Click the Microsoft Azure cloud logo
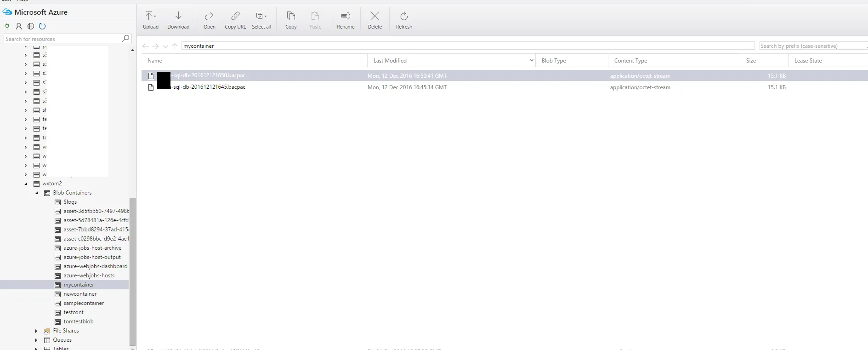 pos(7,12)
